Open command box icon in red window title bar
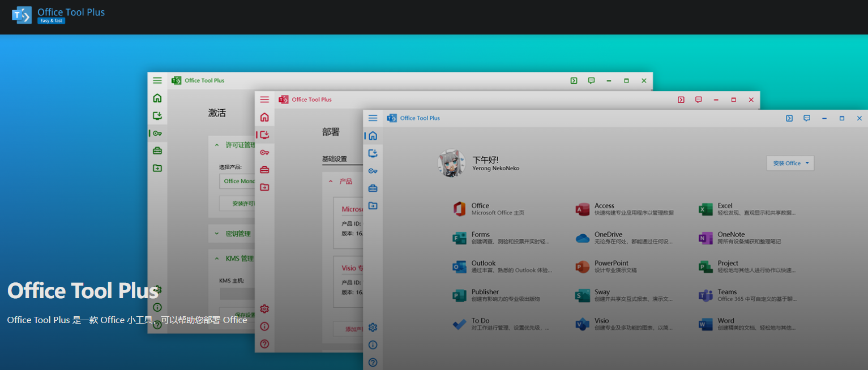Viewport: 868px width, 370px height. 681,100
